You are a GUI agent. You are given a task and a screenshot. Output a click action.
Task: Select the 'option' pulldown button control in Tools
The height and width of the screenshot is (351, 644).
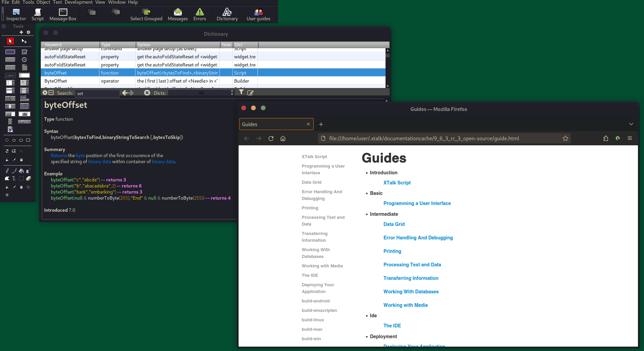pos(24,106)
